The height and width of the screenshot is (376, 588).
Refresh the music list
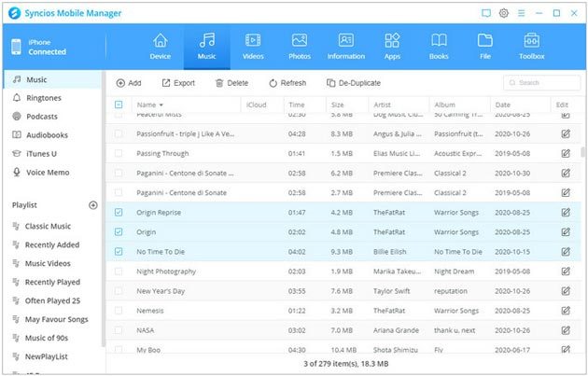(287, 83)
